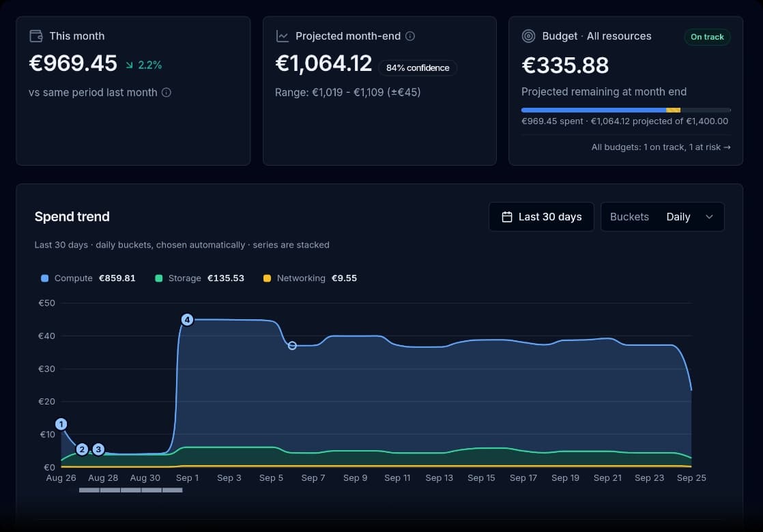
Task: Click the blue Compute color swatch
Action: point(45,278)
